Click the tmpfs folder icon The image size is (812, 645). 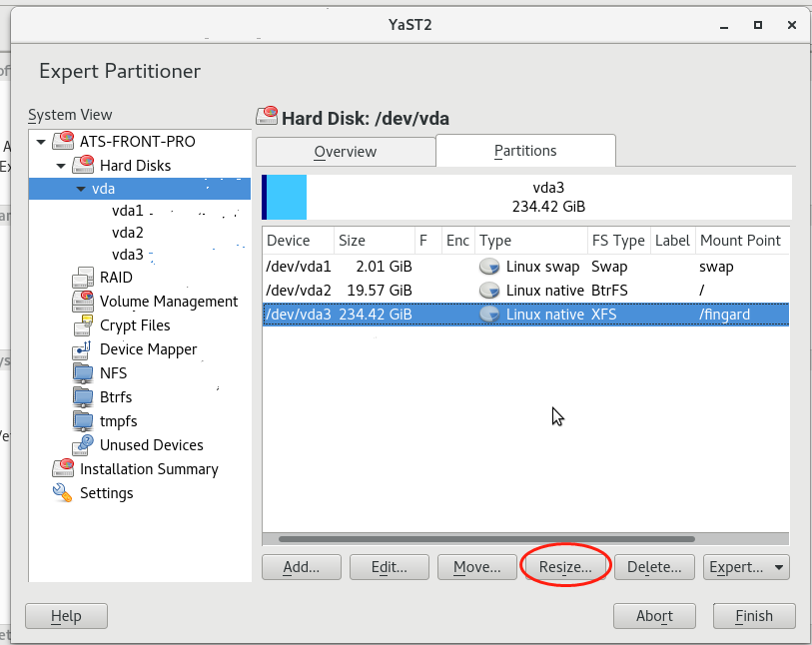click(x=83, y=421)
